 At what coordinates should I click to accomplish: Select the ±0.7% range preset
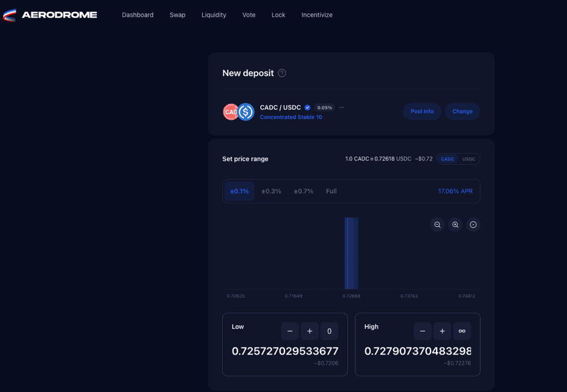pyautogui.click(x=304, y=191)
